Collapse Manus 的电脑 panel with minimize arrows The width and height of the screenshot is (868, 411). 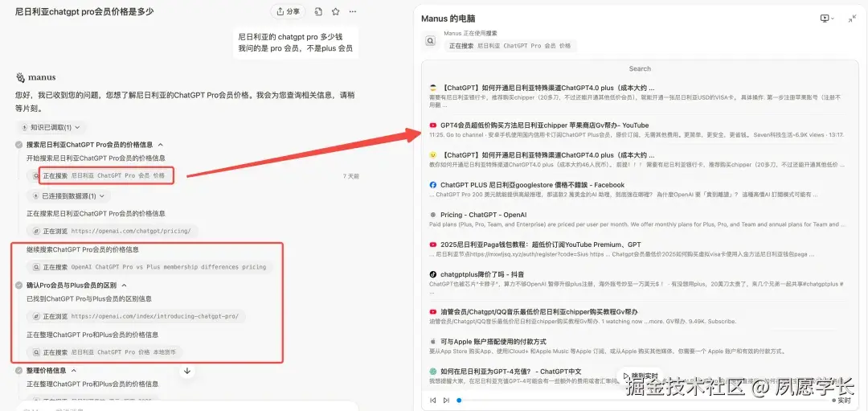[x=852, y=18]
